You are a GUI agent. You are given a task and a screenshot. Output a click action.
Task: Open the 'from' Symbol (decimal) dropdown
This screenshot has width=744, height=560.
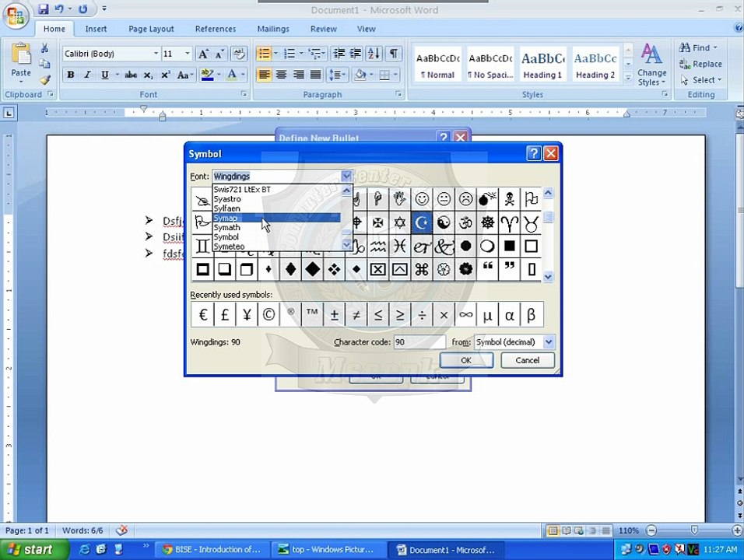[549, 342]
